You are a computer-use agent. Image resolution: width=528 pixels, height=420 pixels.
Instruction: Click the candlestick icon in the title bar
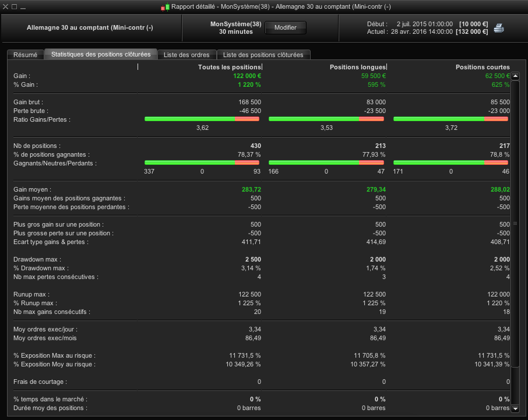(166, 7)
